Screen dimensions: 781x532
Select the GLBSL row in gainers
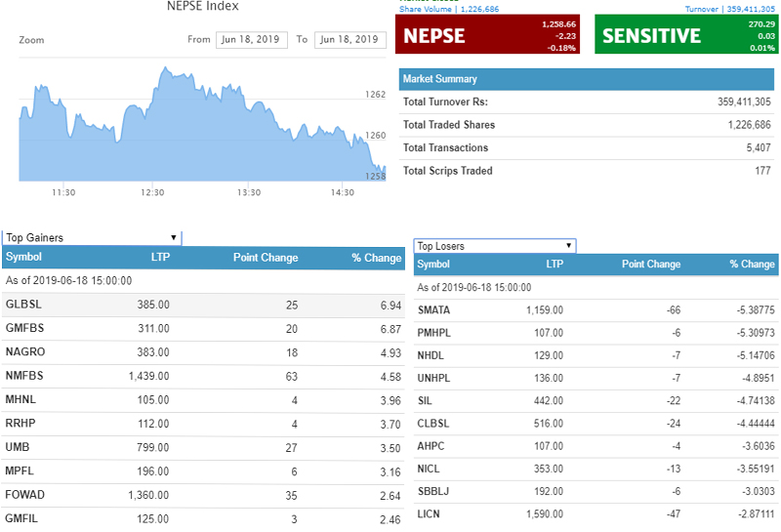pyautogui.click(x=203, y=305)
